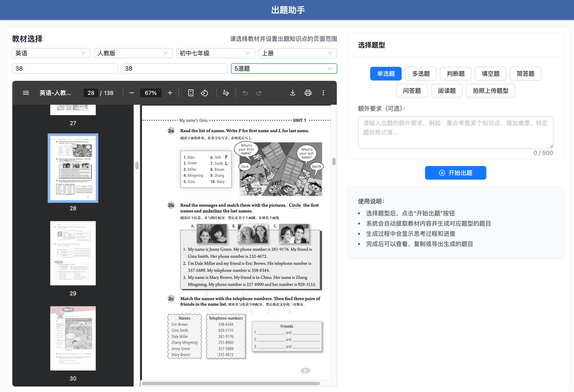The image size is (574, 392).
Task: Click the document title 英语-人教...
Action: [55, 93]
